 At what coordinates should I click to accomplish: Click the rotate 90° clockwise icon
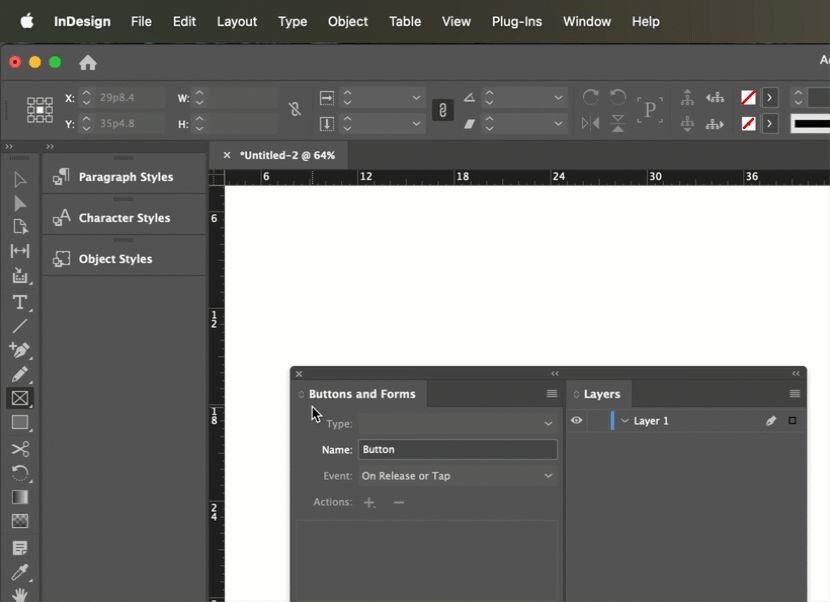click(x=591, y=97)
